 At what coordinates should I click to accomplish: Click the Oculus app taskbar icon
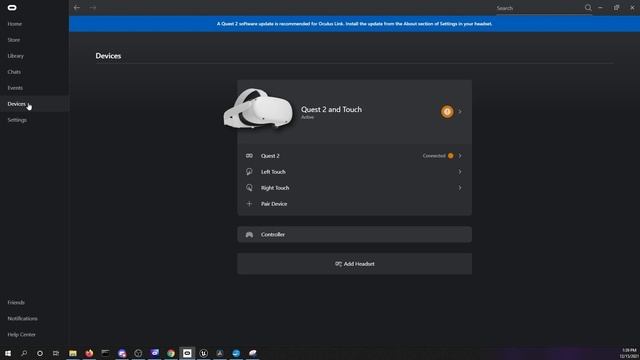click(x=187, y=353)
